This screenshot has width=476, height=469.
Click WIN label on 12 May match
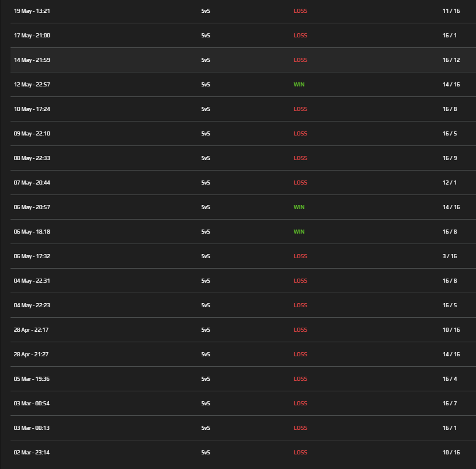(299, 85)
